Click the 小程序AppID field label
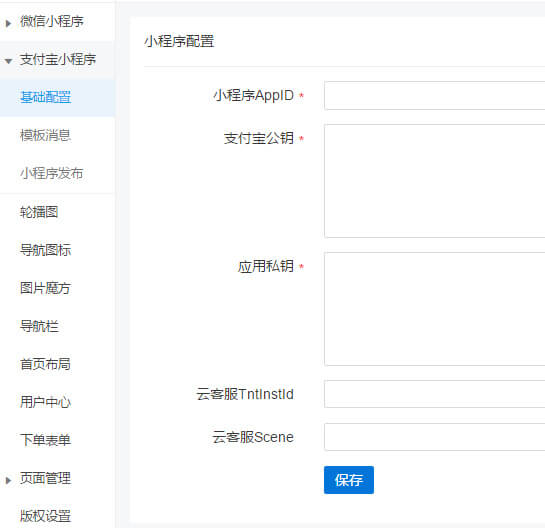The width and height of the screenshot is (545, 528). pyautogui.click(x=254, y=96)
